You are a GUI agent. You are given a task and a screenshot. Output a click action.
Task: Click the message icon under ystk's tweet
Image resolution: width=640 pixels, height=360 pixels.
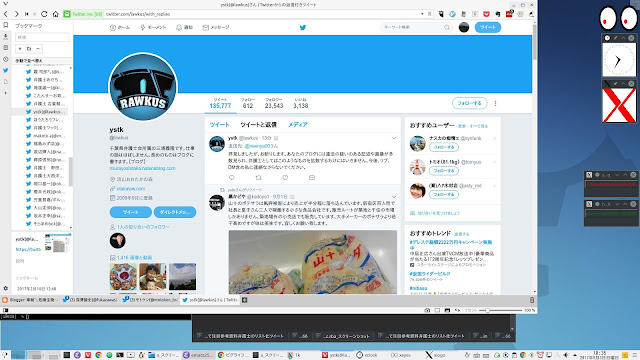(312, 178)
